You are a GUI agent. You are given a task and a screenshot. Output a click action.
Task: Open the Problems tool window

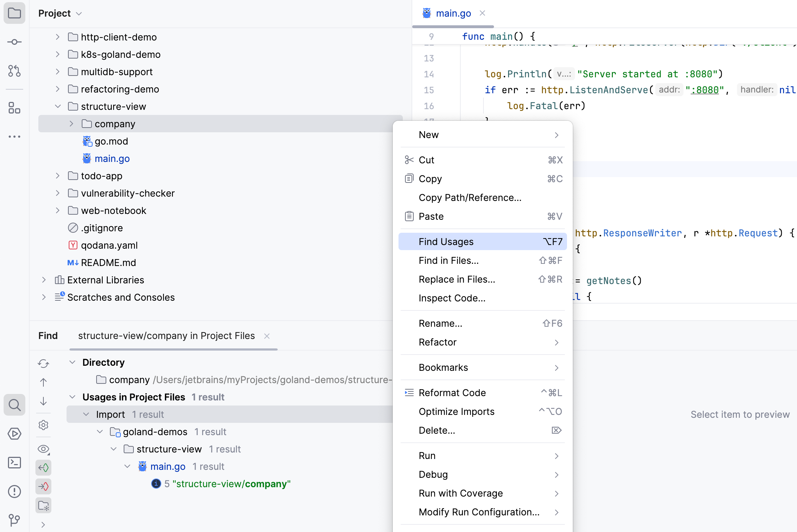pyautogui.click(x=14, y=491)
